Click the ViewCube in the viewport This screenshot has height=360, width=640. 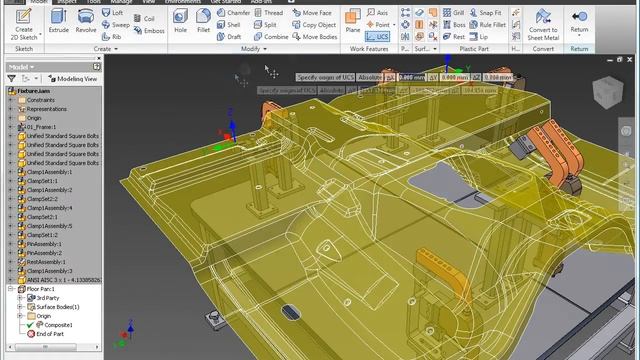tap(608, 92)
